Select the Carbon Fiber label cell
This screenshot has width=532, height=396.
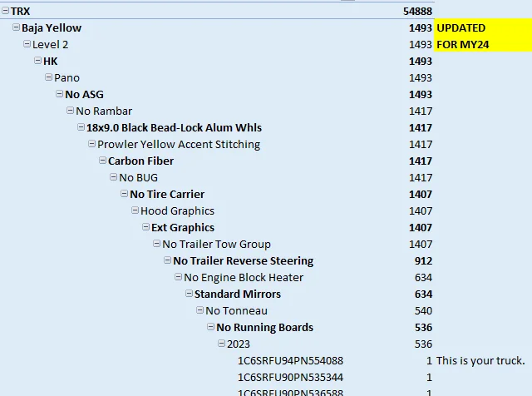pyautogui.click(x=140, y=161)
